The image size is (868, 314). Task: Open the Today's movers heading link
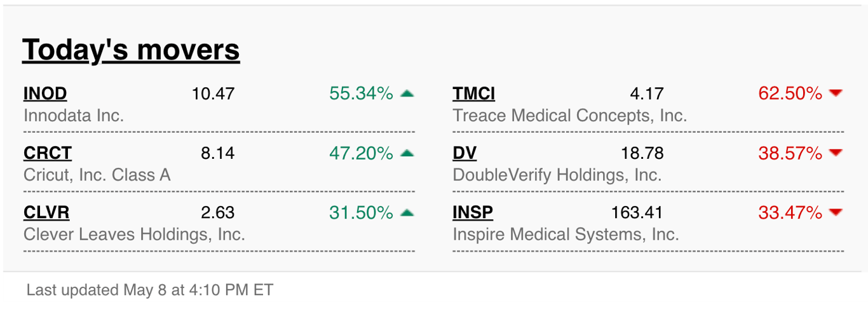(x=131, y=50)
